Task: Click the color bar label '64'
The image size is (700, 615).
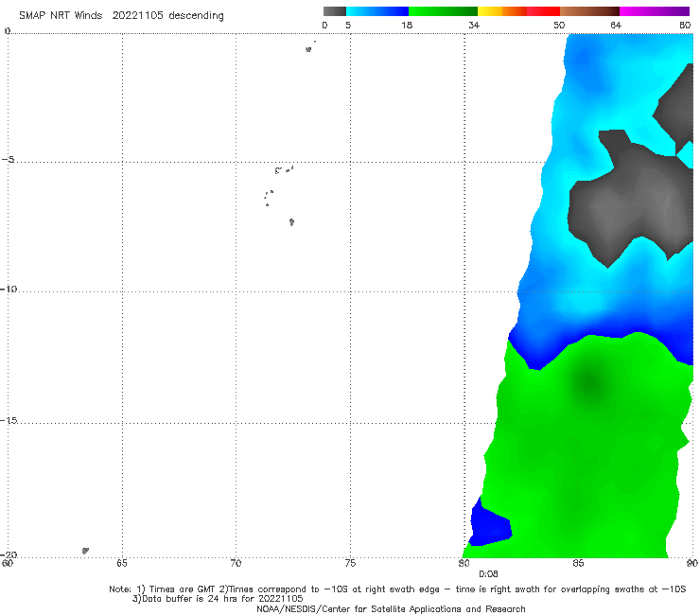Action: 616,26
